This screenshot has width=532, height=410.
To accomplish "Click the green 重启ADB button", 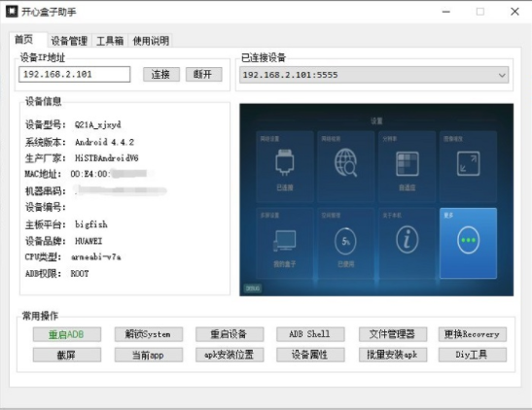I will [67, 334].
